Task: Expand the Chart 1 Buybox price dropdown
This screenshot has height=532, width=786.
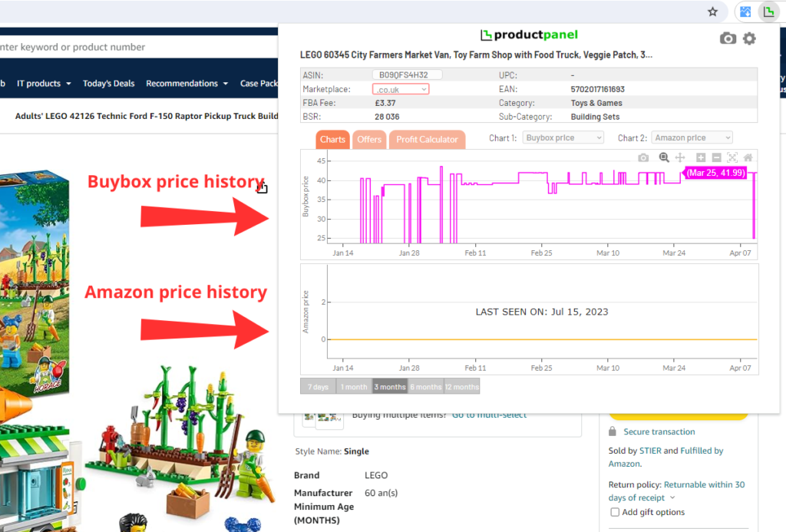Action: coord(563,138)
